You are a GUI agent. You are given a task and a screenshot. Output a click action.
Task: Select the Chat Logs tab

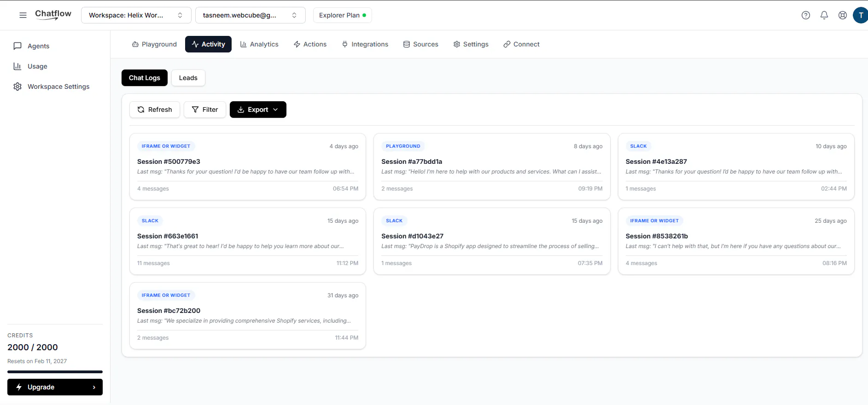tap(145, 78)
